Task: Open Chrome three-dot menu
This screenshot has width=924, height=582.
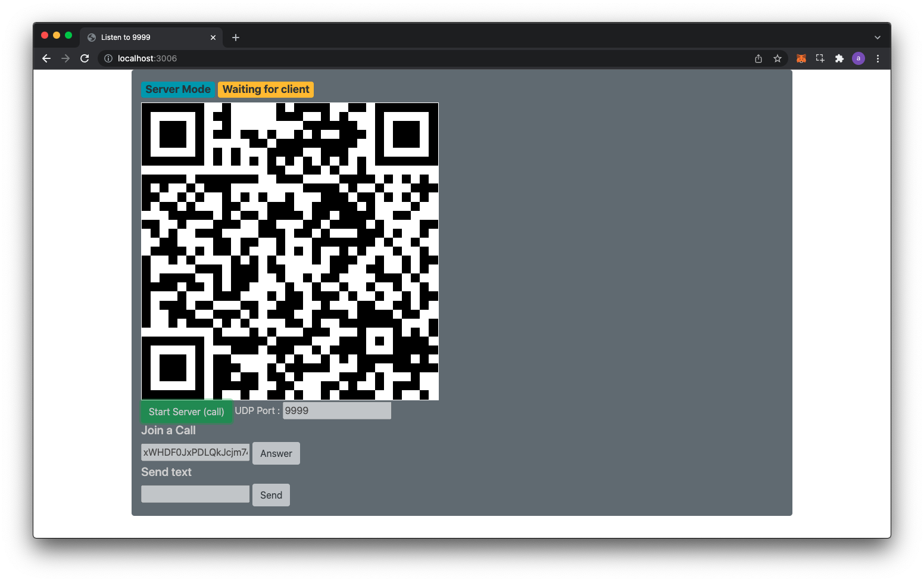Action: (x=878, y=58)
